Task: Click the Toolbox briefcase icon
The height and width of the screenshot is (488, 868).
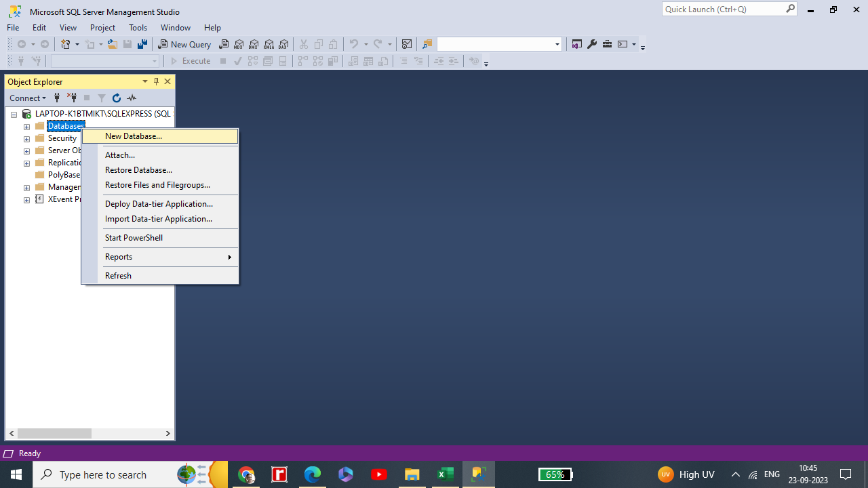Action: click(x=607, y=44)
